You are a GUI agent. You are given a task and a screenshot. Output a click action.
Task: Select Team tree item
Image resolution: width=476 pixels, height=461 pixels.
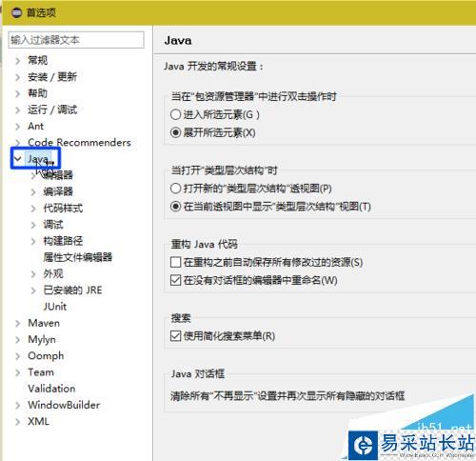click(x=41, y=372)
